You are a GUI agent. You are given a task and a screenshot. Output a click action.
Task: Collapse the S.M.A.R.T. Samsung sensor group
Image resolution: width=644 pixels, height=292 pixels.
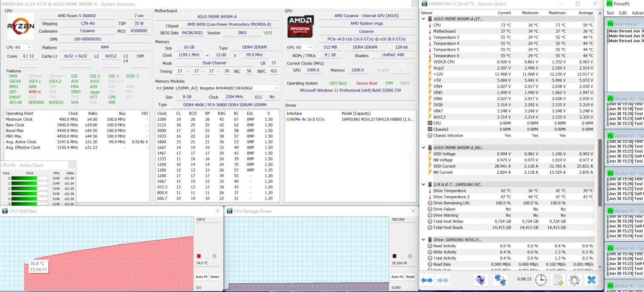[x=424, y=184]
